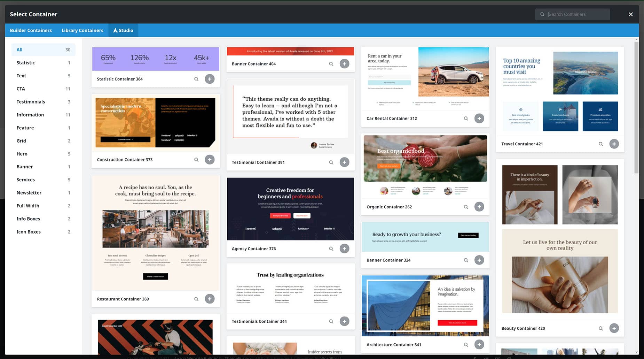Preview Car Rental Container 312 magnifier
The image size is (644, 359).
point(466,119)
